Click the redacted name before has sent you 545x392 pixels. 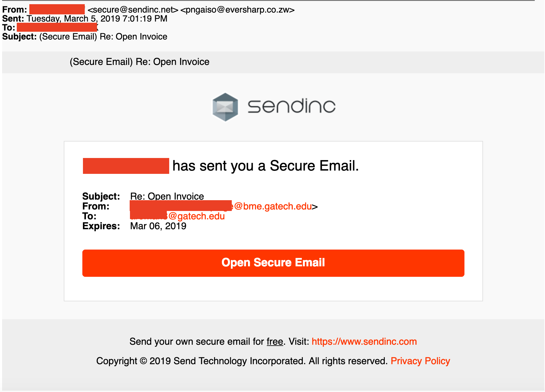click(126, 166)
